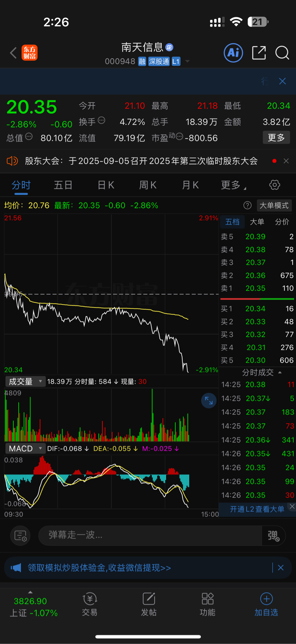Switch to 日K chart tab
This screenshot has width=296, height=644.
click(106, 185)
